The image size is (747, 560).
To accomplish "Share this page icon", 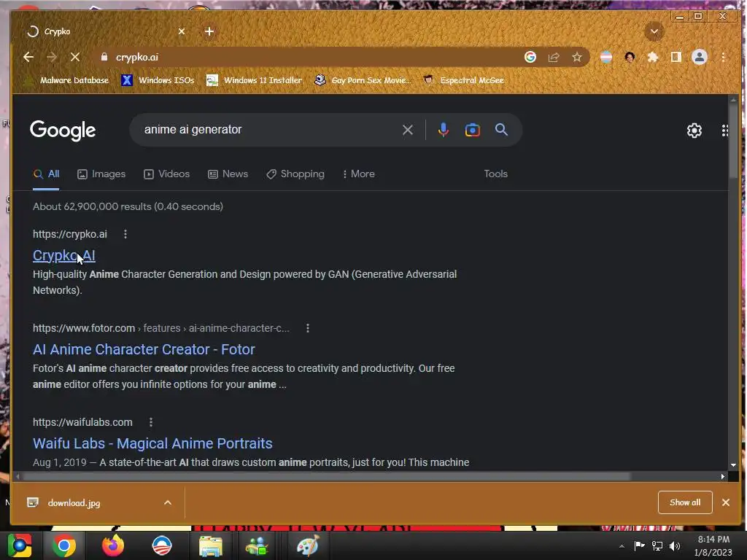I will pos(554,57).
